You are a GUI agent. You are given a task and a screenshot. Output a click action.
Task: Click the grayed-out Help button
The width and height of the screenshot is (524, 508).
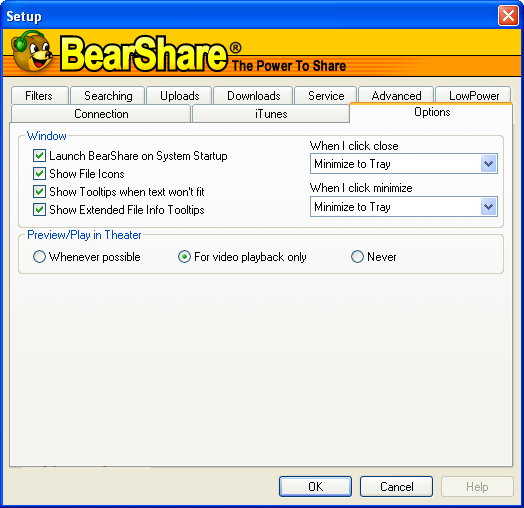click(477, 486)
